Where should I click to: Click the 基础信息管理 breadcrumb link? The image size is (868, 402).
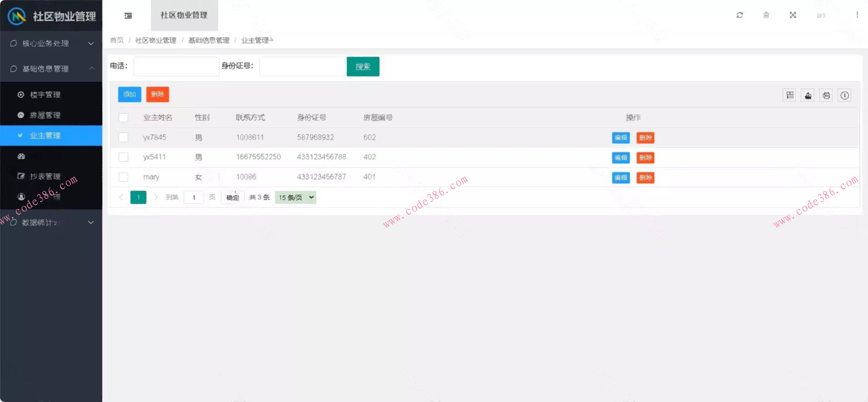tap(209, 40)
